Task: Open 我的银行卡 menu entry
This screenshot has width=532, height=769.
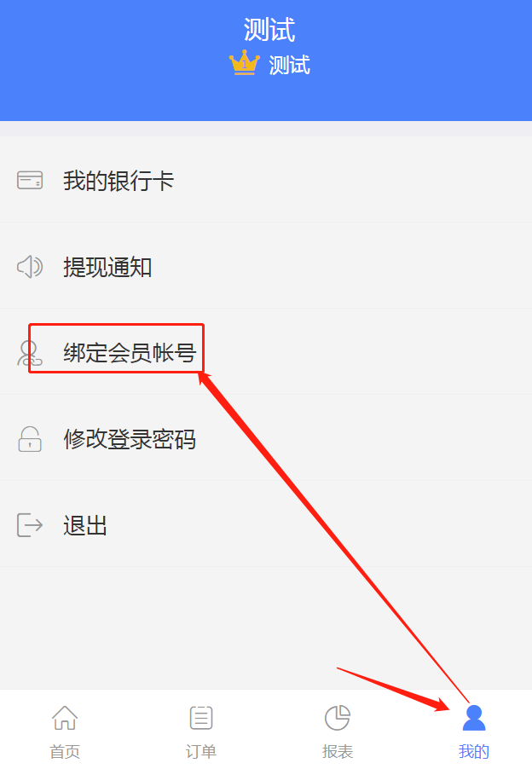Action: pyautogui.click(x=266, y=180)
